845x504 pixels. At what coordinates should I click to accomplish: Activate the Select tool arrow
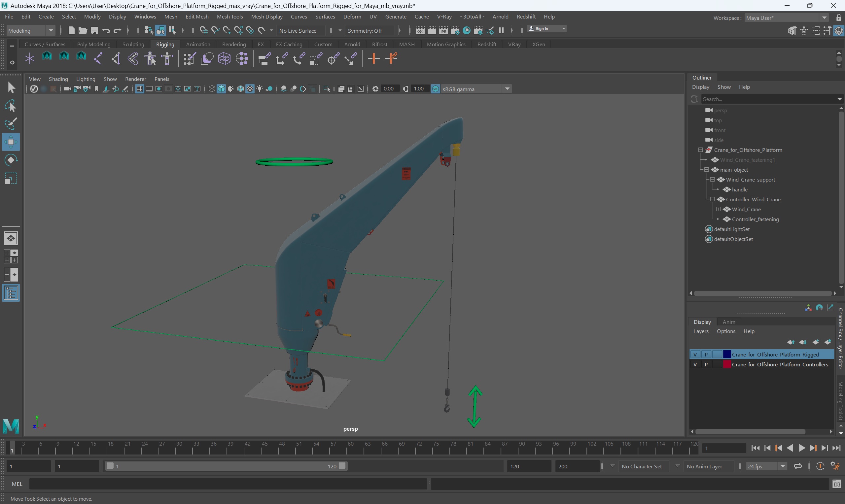click(11, 87)
